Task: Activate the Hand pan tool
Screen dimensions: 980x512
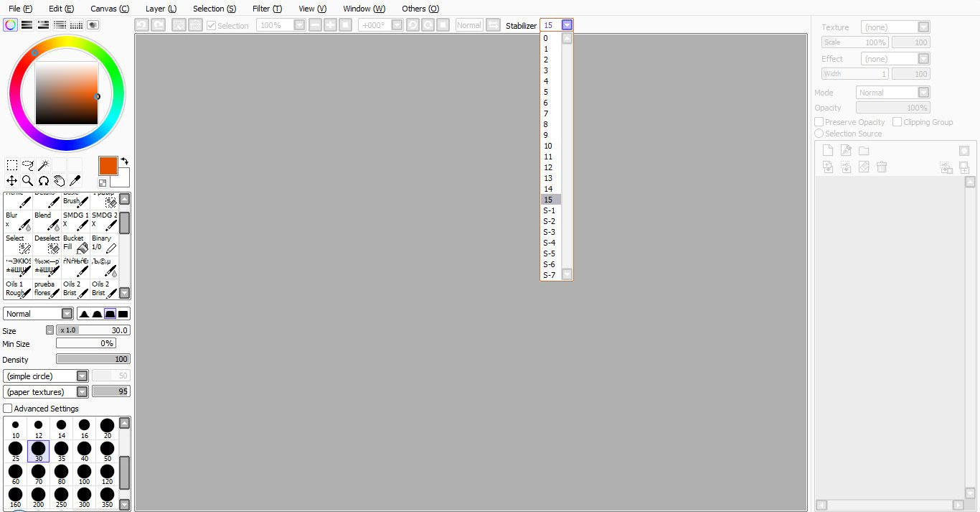Action: tap(59, 181)
